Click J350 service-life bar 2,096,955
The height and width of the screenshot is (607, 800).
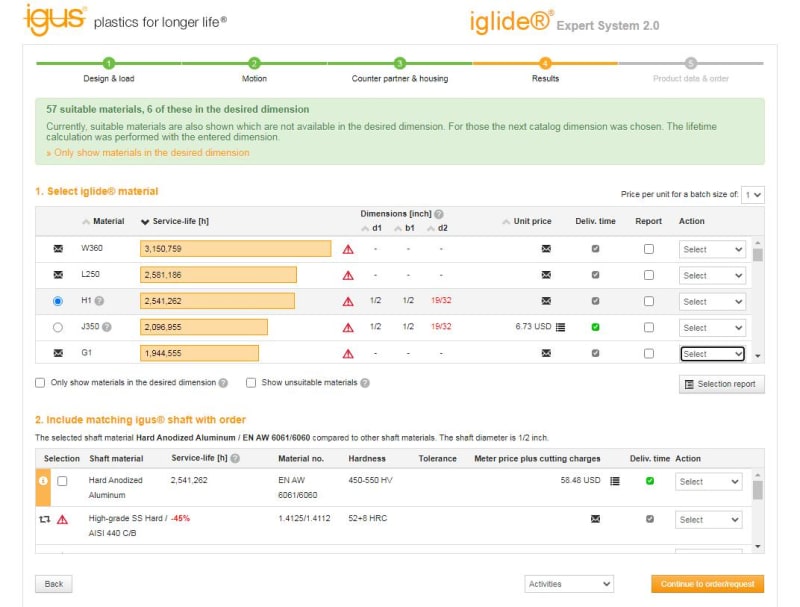[x=204, y=327]
